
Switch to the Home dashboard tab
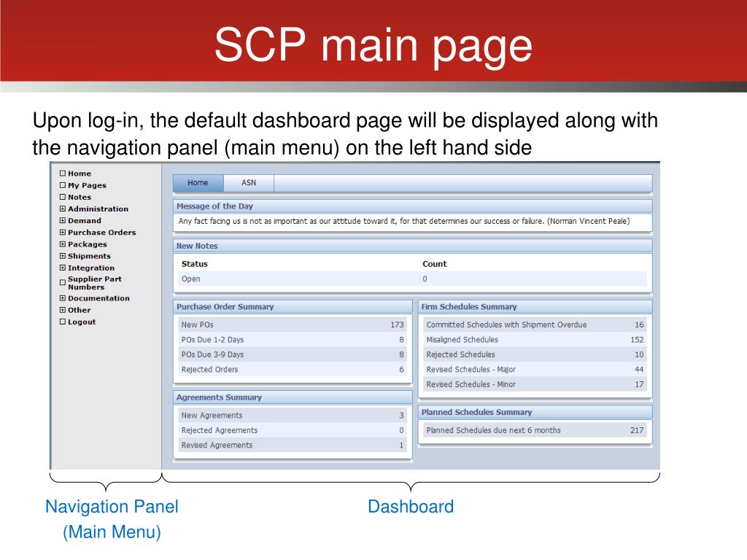coord(198,183)
